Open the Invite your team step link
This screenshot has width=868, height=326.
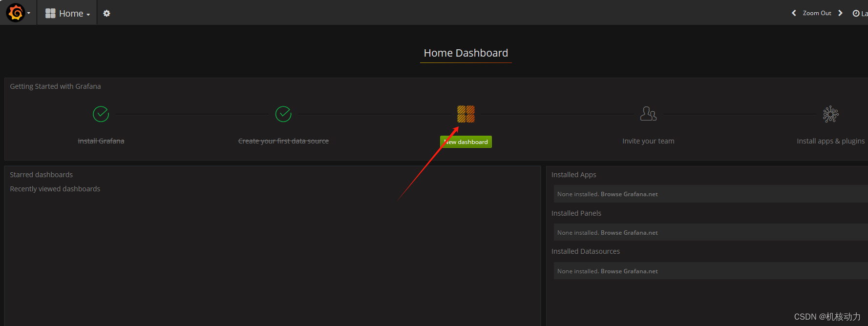click(648, 141)
